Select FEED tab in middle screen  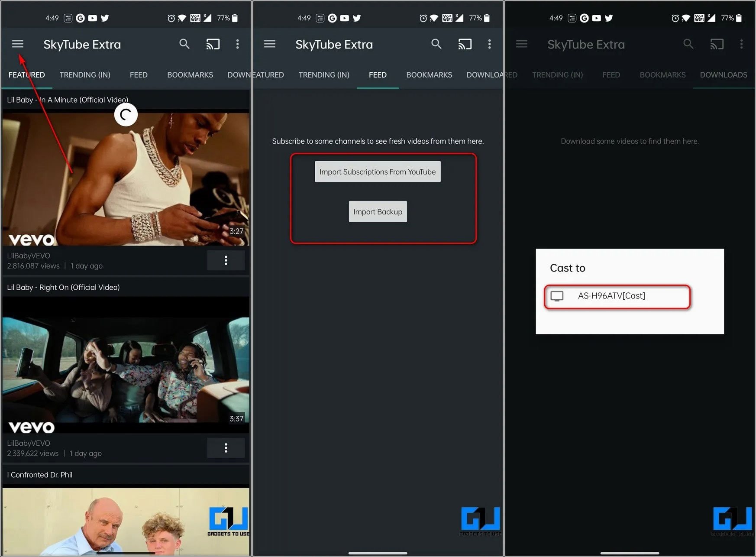378,75
